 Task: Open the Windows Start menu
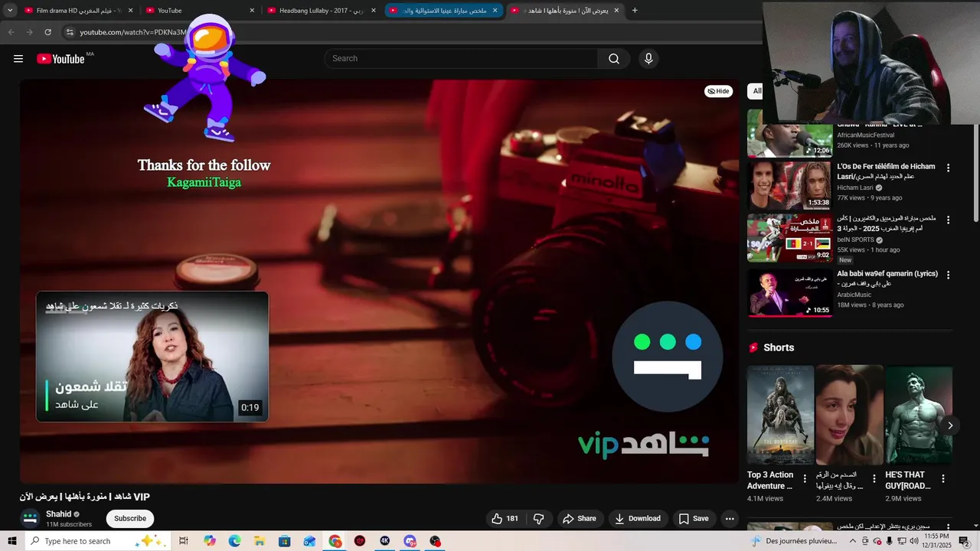(12, 541)
